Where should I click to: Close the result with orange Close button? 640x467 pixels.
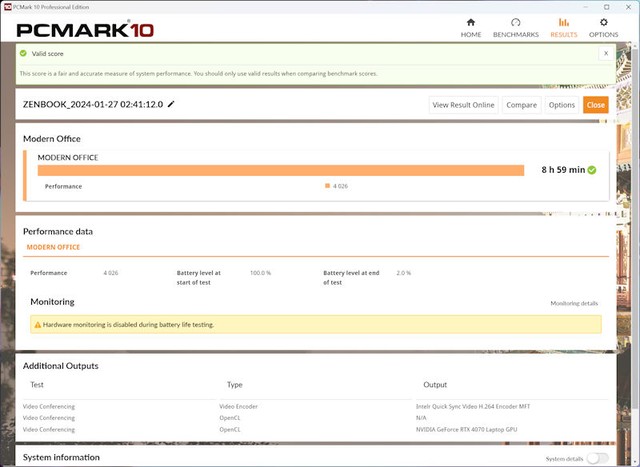tap(596, 105)
